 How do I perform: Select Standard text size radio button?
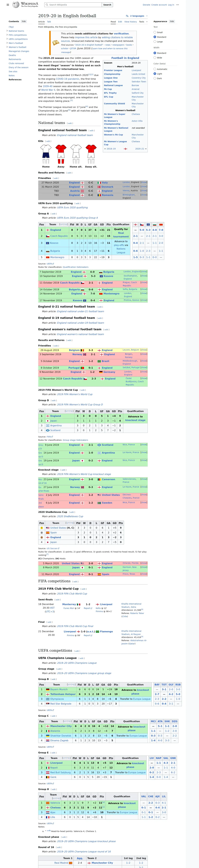pyautogui.click(x=155, y=37)
